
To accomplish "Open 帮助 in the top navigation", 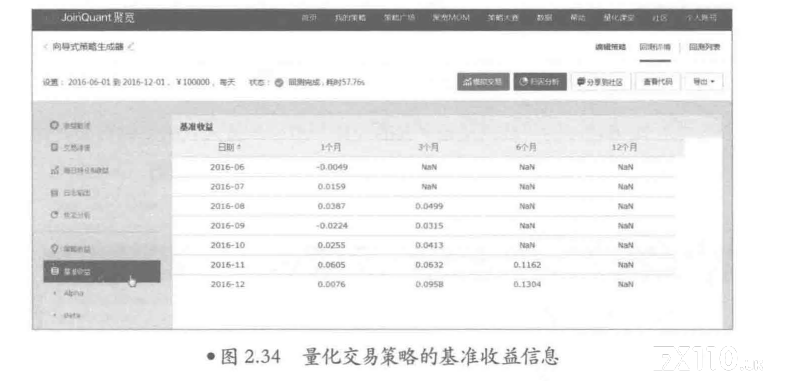I will point(578,18).
